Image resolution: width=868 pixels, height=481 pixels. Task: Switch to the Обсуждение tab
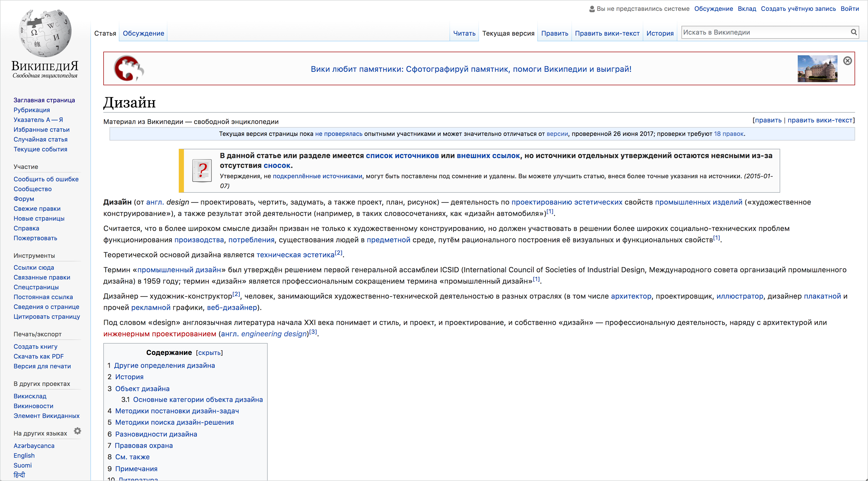coord(143,33)
